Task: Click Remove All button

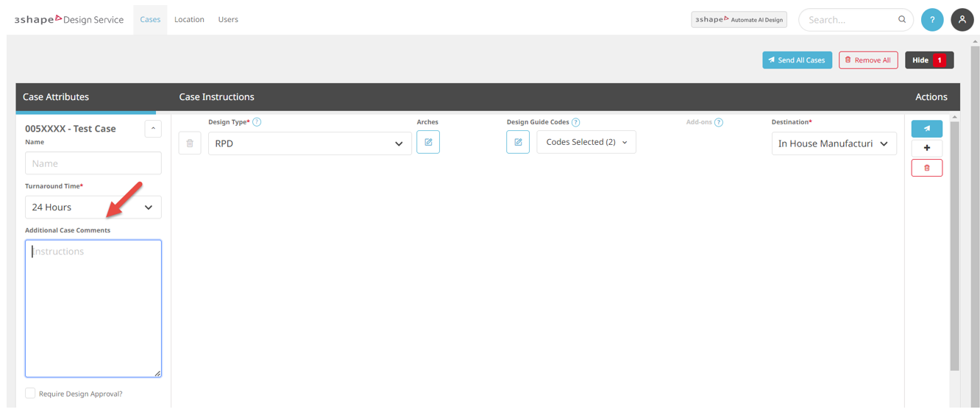Action: point(868,60)
